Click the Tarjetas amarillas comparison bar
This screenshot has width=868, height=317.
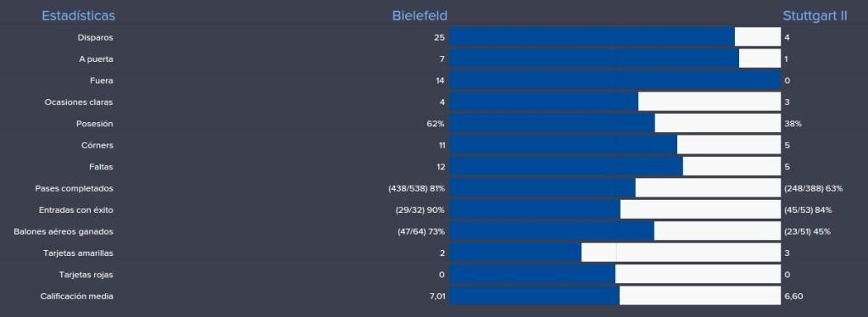pos(615,253)
